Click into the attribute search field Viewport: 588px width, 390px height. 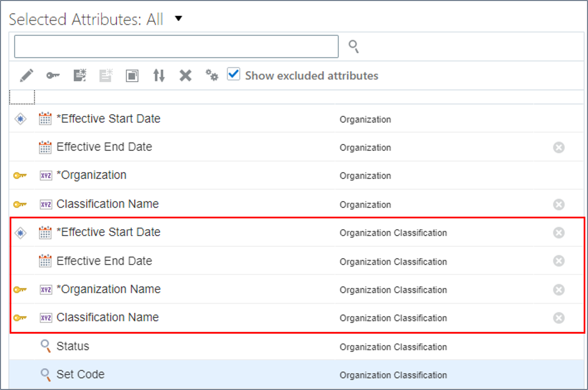pyautogui.click(x=176, y=46)
